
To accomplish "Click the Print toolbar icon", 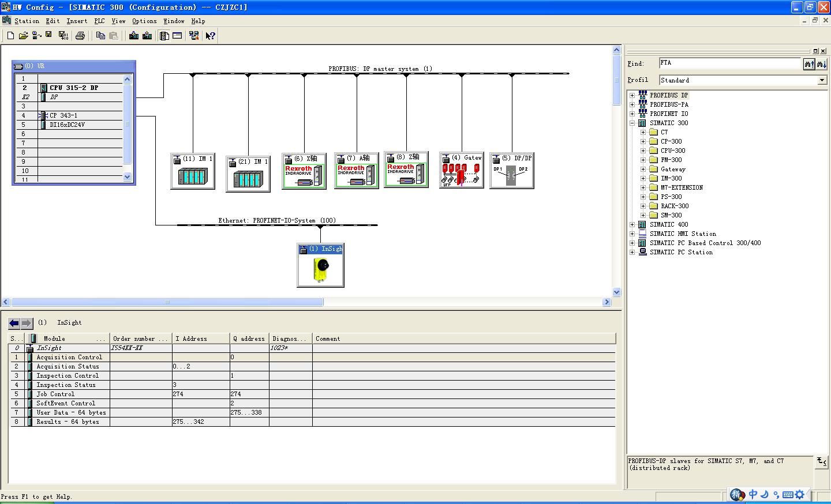I will tap(80, 36).
